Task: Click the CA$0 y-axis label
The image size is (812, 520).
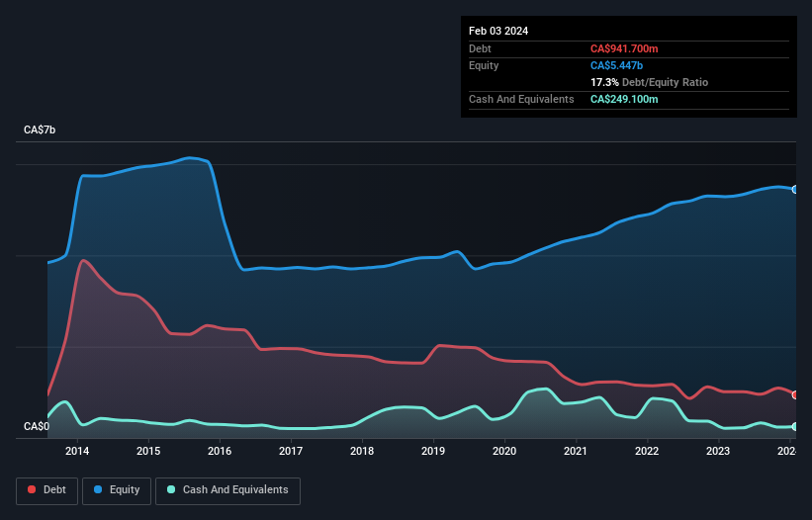Action: coord(37,426)
